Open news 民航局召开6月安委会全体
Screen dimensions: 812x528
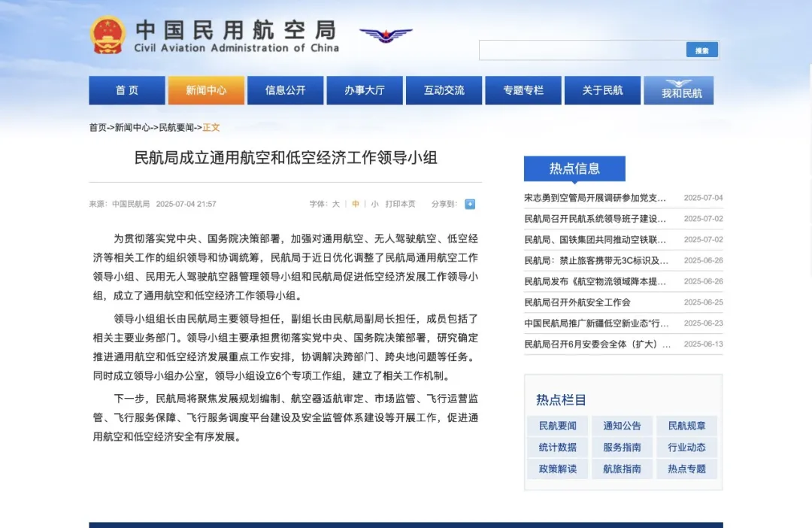point(597,344)
